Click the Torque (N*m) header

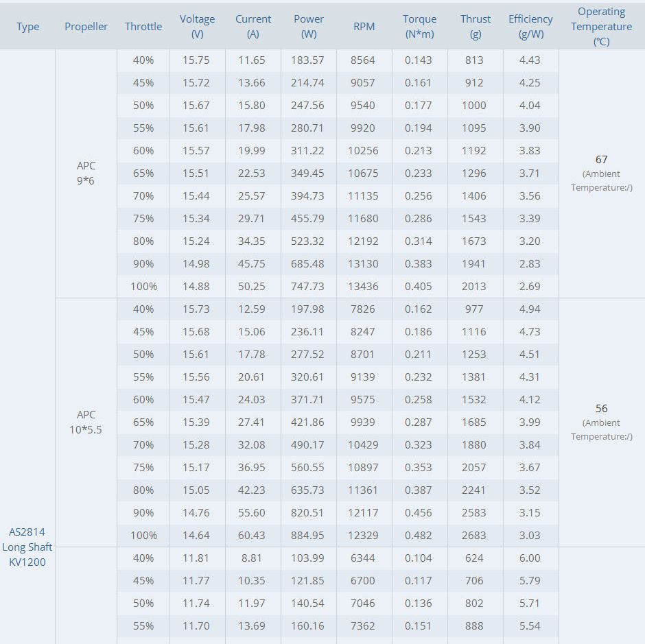tap(419, 27)
